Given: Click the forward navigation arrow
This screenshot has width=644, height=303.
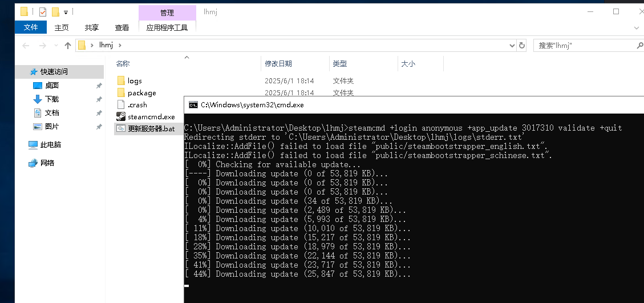Looking at the screenshot, I should 42,45.
